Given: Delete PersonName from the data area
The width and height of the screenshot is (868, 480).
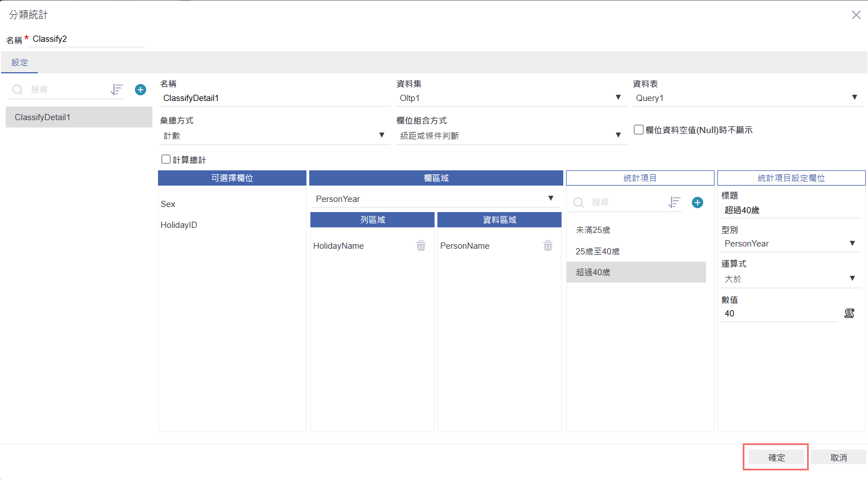Looking at the screenshot, I should [548, 246].
